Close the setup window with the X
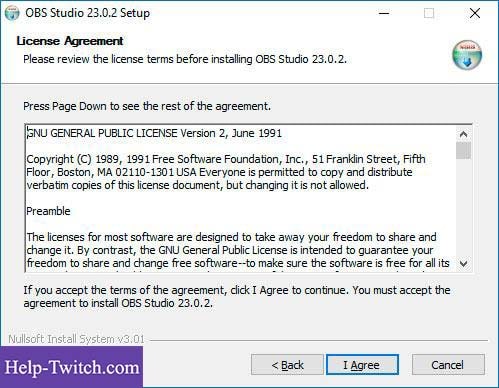 tap(475, 13)
